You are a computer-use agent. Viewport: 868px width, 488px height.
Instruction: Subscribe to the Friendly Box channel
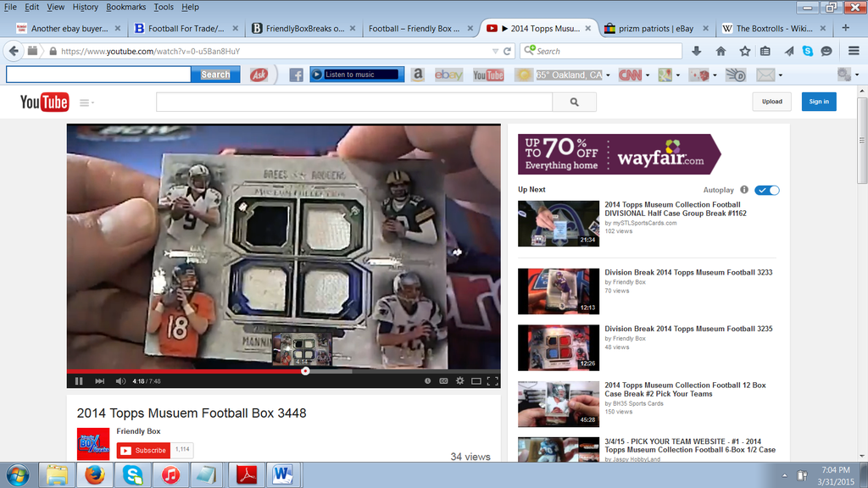click(143, 450)
